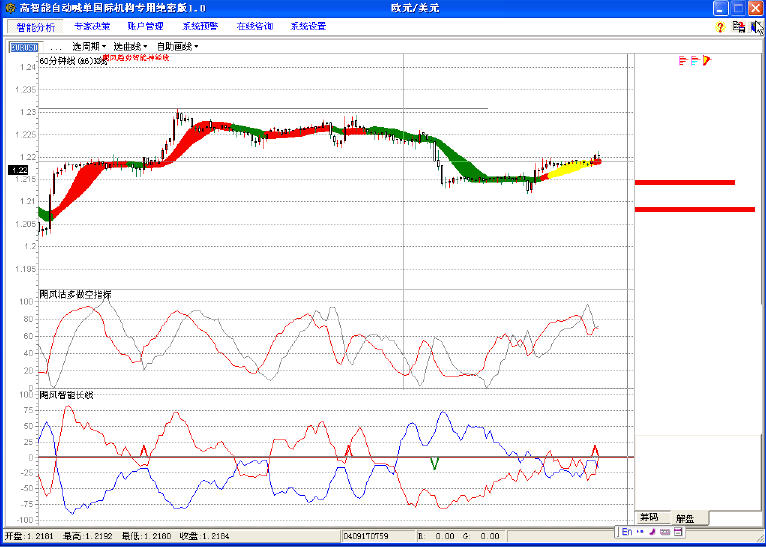Click the yellow question mark help icon
Image resolution: width=766 pixels, height=547 pixels.
(x=720, y=27)
